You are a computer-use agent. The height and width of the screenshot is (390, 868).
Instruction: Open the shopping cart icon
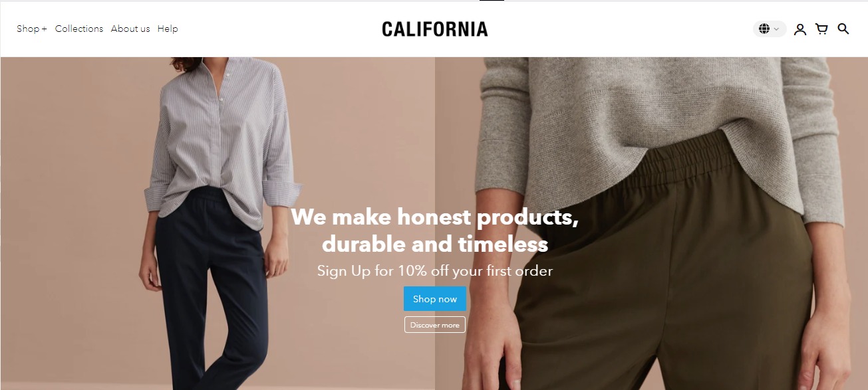[822, 29]
